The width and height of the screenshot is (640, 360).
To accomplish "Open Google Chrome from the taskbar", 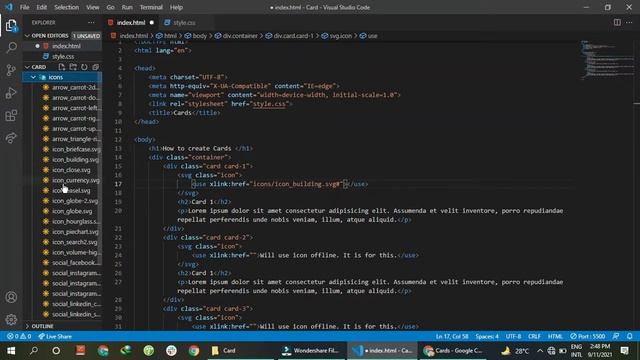I will click(x=194, y=351).
